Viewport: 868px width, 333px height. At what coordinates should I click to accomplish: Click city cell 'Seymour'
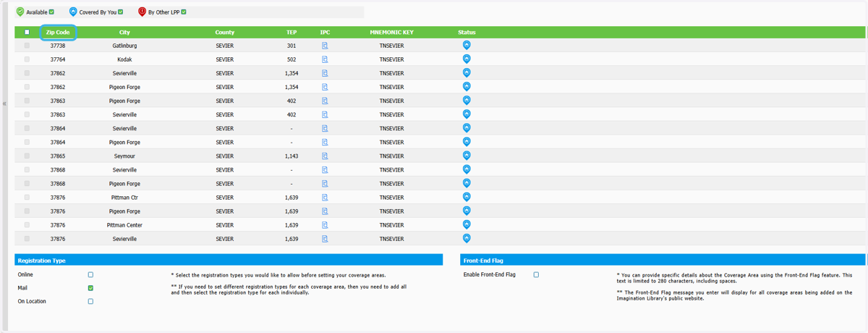pos(124,156)
